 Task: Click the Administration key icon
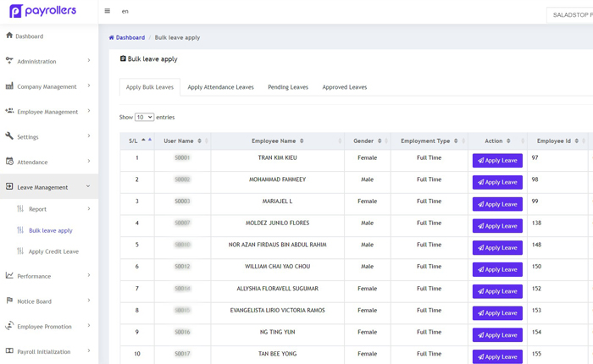point(9,60)
